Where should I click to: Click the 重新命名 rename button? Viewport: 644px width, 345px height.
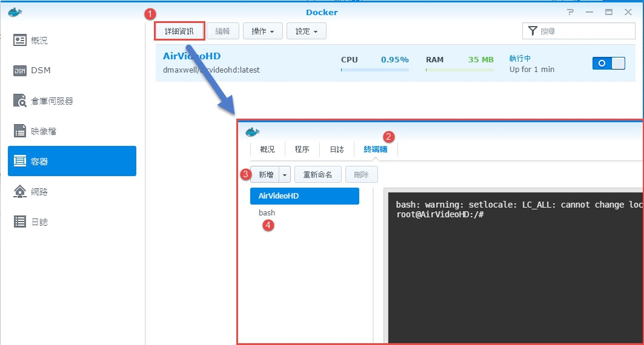tap(317, 175)
